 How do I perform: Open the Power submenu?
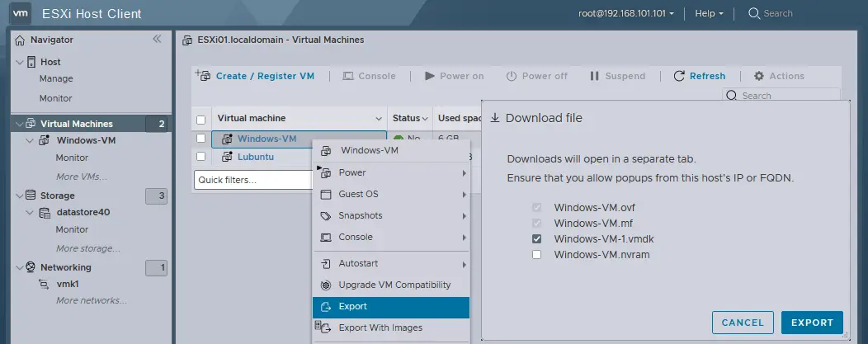391,172
